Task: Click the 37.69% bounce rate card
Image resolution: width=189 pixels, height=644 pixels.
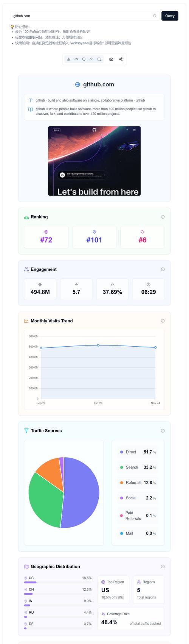Action: [x=112, y=289]
